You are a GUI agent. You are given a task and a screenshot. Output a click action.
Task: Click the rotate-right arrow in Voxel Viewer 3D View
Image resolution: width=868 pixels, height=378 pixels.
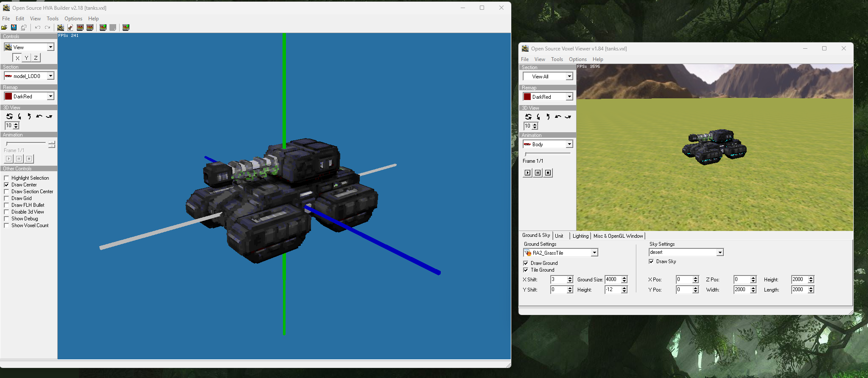[568, 117]
